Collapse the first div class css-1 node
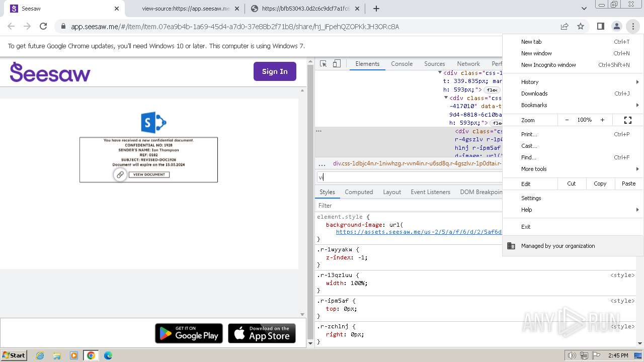 440,73
